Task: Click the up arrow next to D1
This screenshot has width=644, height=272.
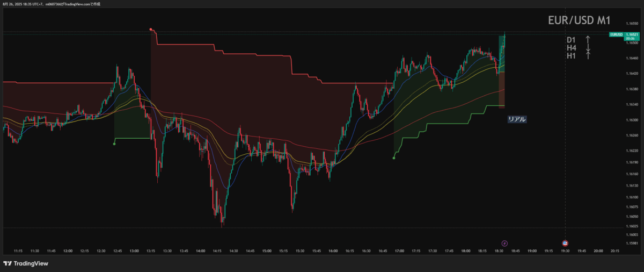Action: [x=588, y=40]
